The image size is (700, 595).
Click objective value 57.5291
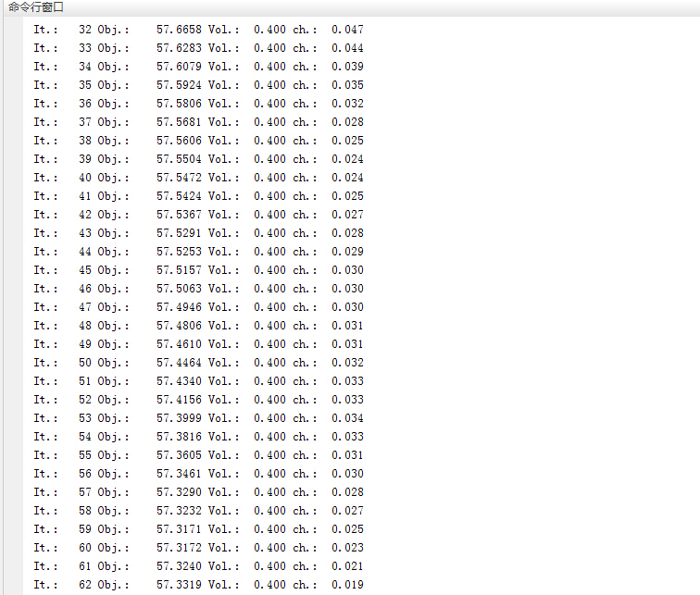(179, 233)
